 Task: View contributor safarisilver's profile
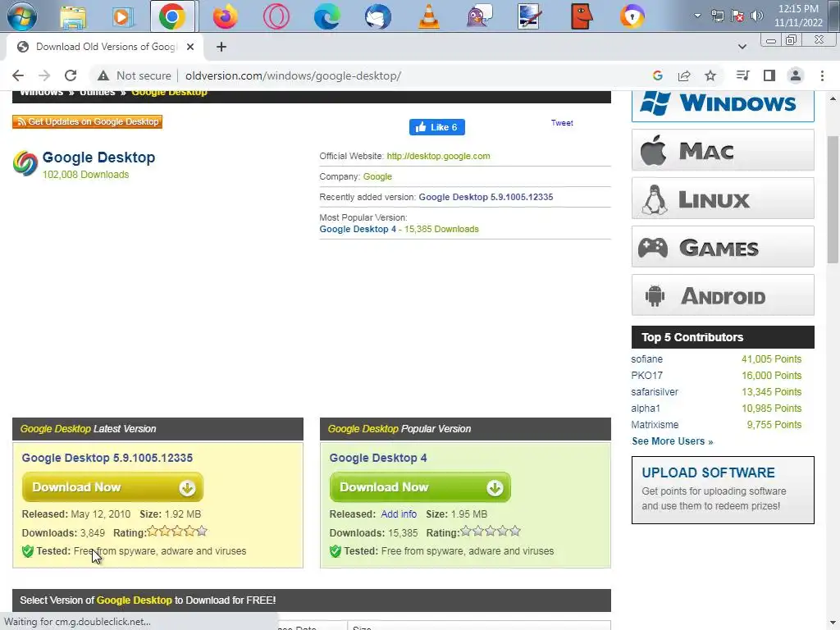click(x=655, y=391)
